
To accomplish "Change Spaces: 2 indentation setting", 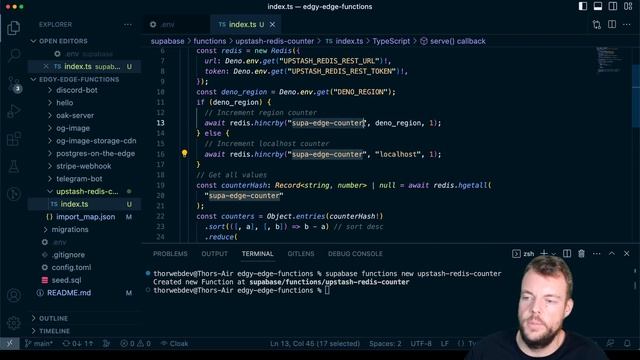I will 385,344.
